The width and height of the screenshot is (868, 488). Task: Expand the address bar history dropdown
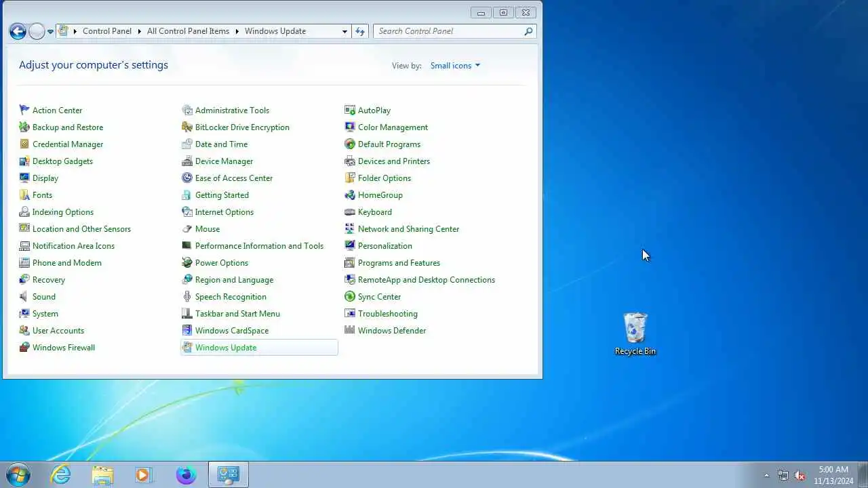coord(344,31)
